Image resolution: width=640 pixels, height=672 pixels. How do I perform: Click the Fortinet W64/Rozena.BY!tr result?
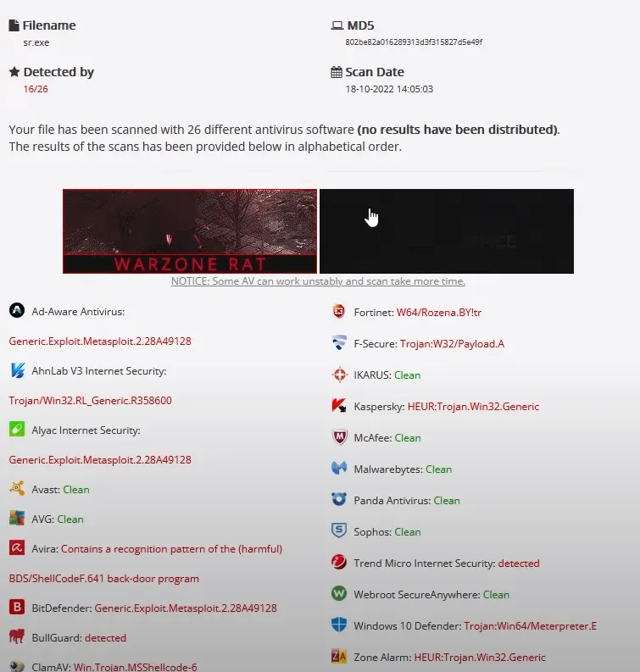[x=439, y=313]
